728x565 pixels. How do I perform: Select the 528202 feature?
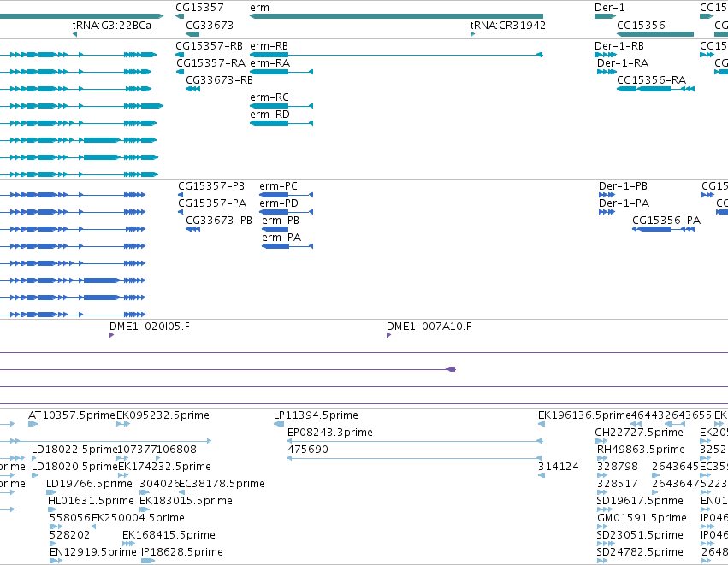53,544
